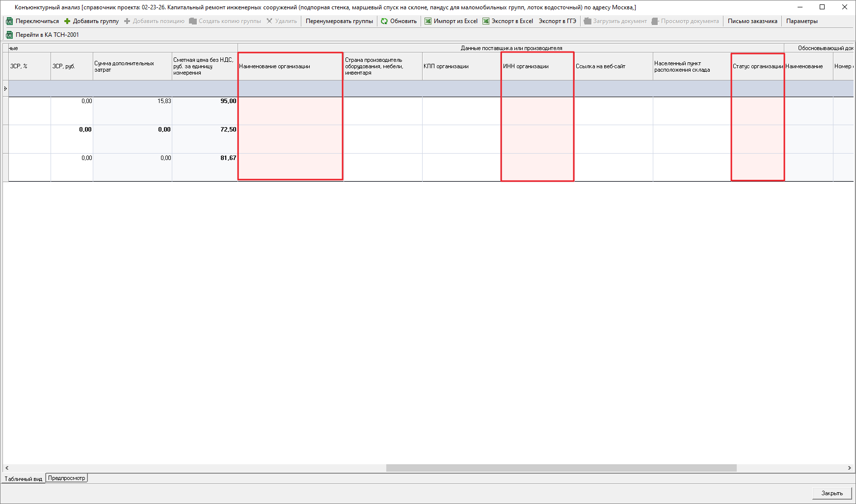Open Импорт из Excel
The width and height of the screenshot is (856, 504).
coord(451,21)
